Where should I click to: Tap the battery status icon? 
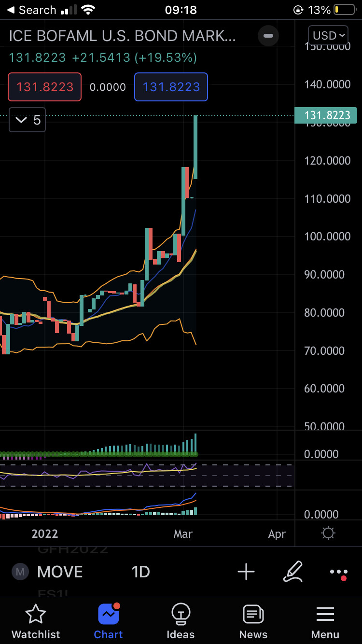345,10
